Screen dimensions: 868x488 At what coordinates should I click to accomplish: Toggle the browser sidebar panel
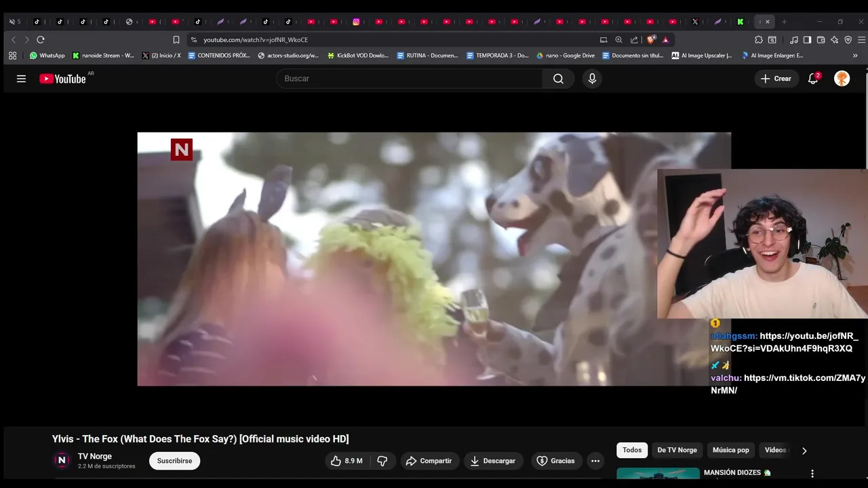pyautogui.click(x=808, y=40)
